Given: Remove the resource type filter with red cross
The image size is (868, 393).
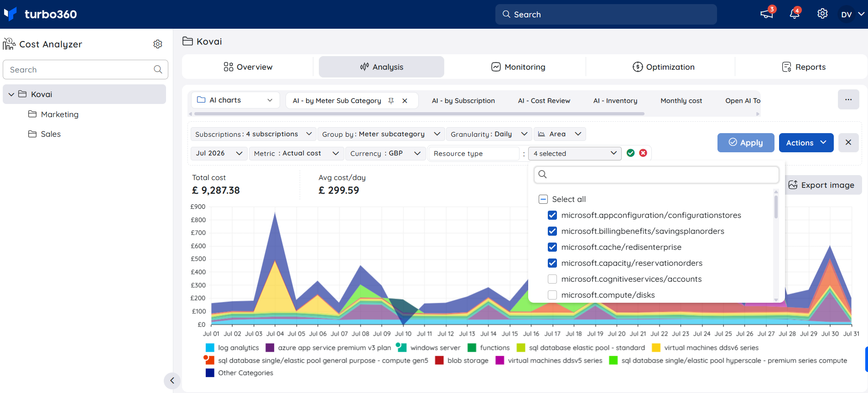Looking at the screenshot, I should pos(643,153).
